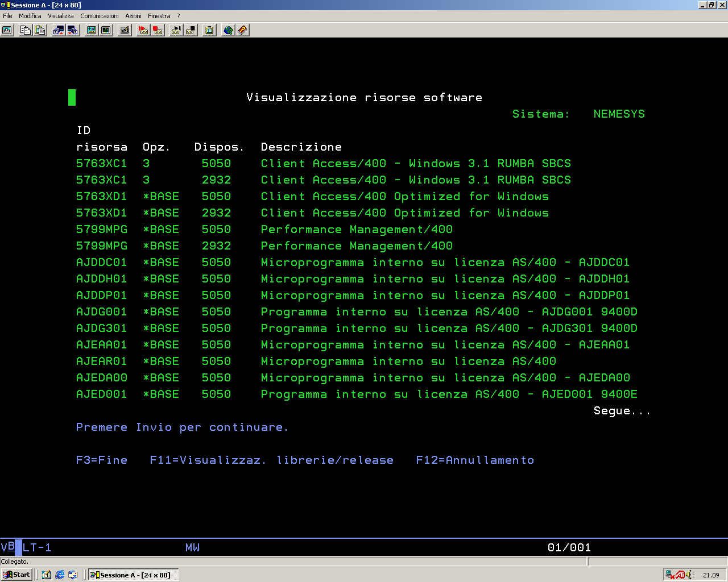Image resolution: width=728 pixels, height=582 pixels.
Task: Click 5799MPG row with Dispos. 5050
Action: tap(264, 229)
